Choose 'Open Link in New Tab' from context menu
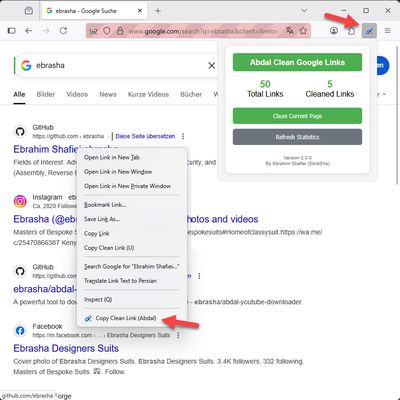This screenshot has width=400, height=400. [132, 157]
